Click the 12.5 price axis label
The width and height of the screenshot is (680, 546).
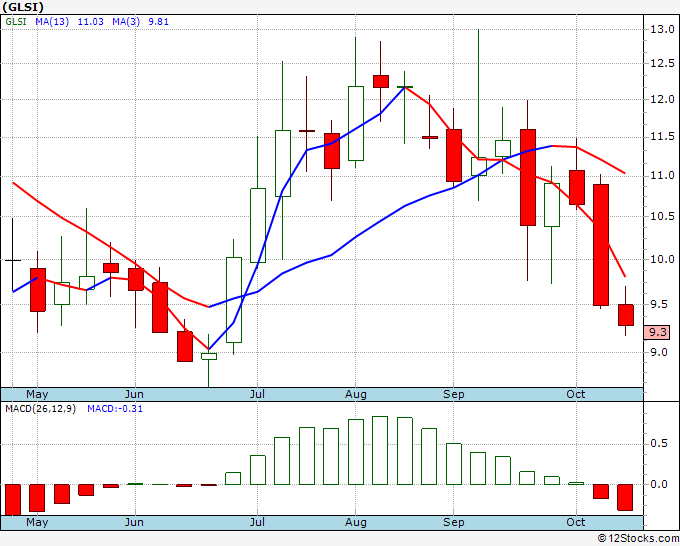(662, 63)
